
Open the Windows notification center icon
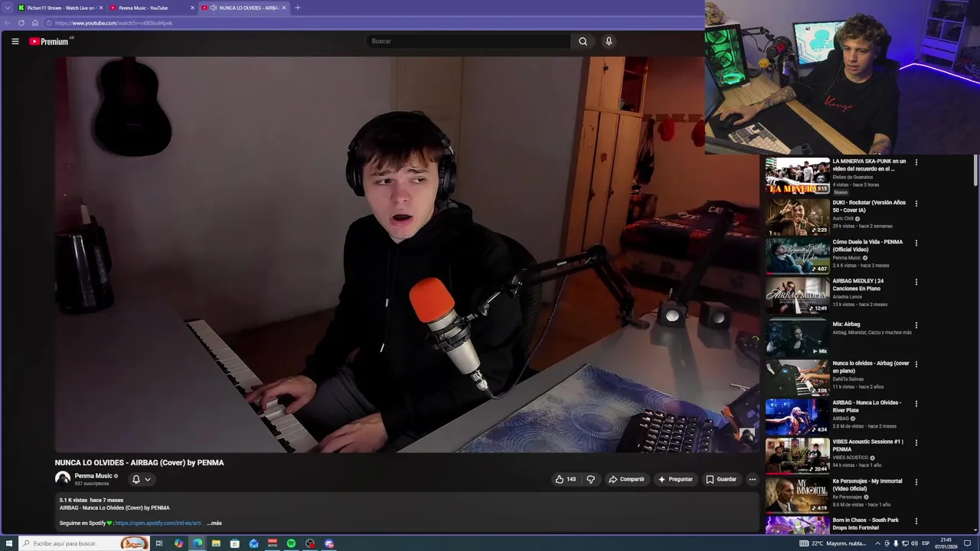tap(968, 543)
